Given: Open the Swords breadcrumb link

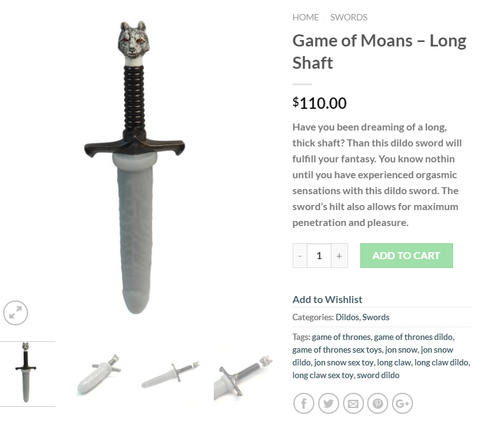Looking at the screenshot, I should click(349, 17).
